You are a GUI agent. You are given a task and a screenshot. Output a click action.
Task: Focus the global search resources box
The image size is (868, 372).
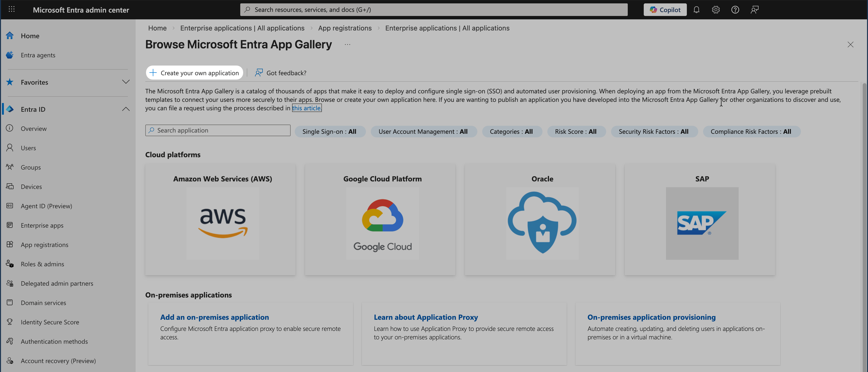tap(434, 10)
